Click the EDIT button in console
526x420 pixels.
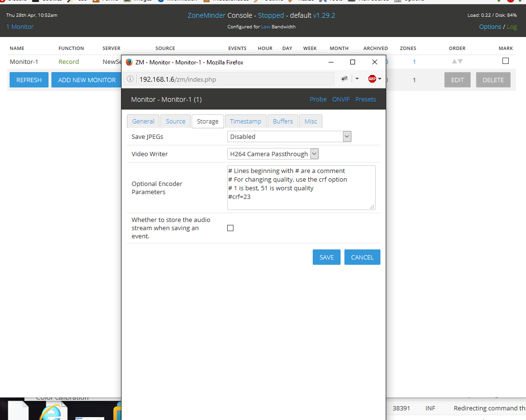458,80
